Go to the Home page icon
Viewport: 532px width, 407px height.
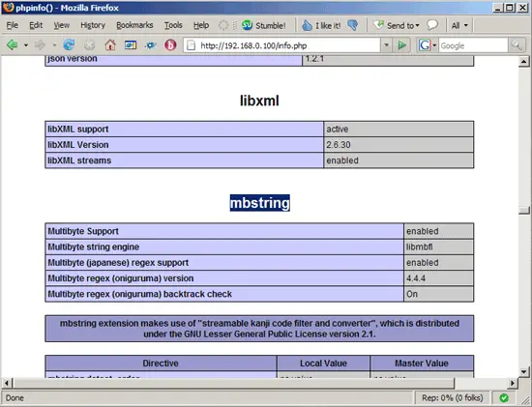click(x=110, y=44)
